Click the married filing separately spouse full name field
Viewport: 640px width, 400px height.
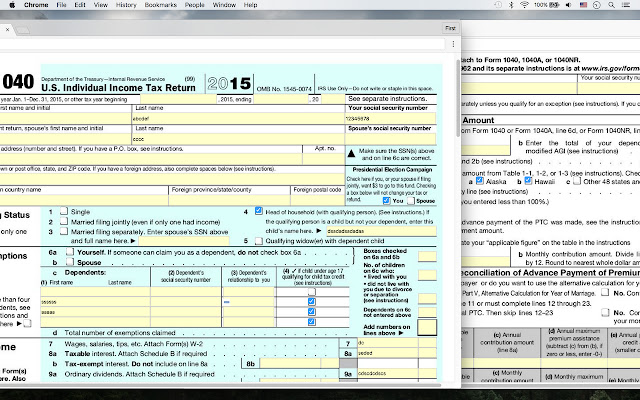tap(184, 241)
